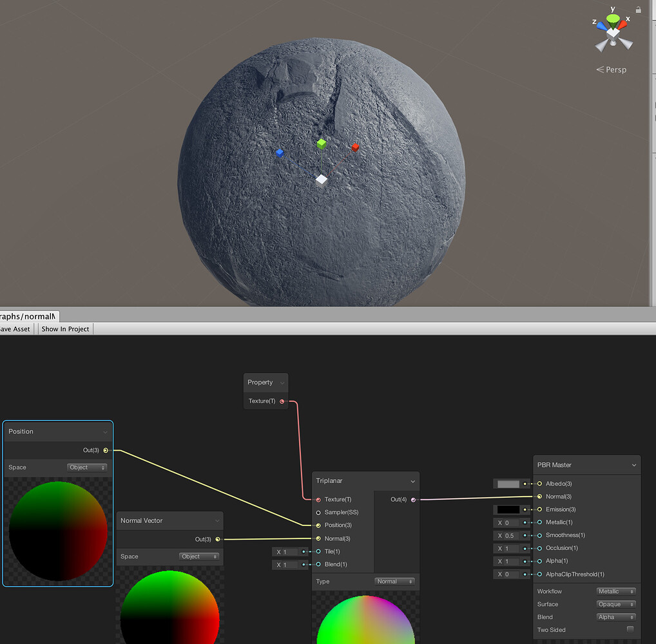Click Triplanar Position(3) input port

318,526
